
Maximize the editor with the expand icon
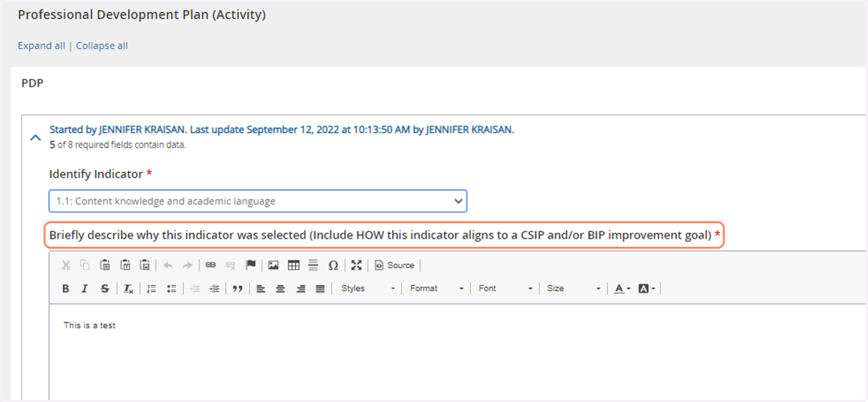pyautogui.click(x=356, y=265)
